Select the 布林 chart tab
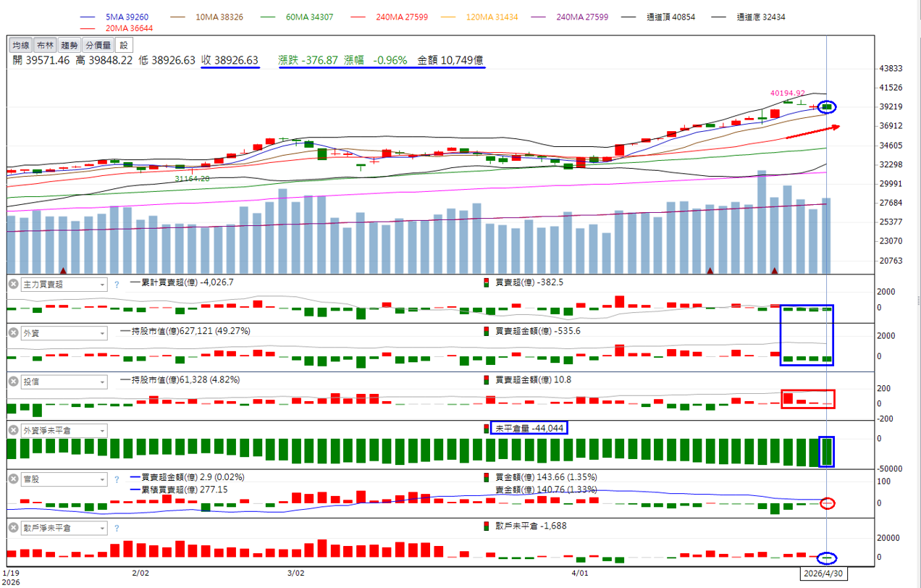 click(x=45, y=45)
